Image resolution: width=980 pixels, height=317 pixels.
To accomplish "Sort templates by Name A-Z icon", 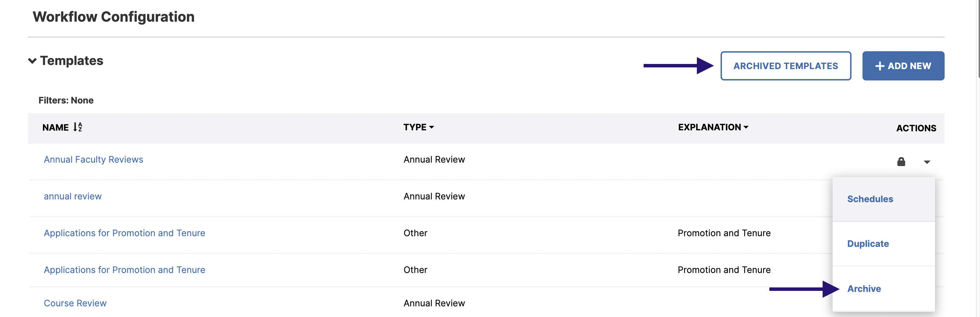I will click(78, 127).
